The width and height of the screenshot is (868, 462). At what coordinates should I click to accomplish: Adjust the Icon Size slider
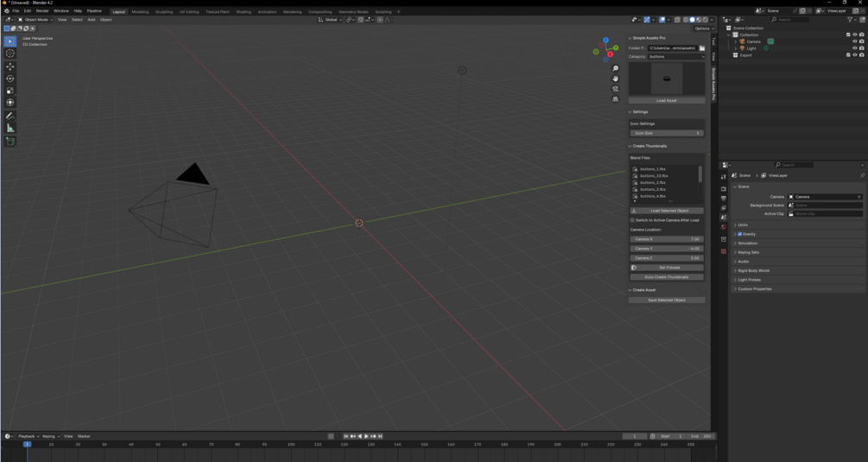[x=667, y=133]
